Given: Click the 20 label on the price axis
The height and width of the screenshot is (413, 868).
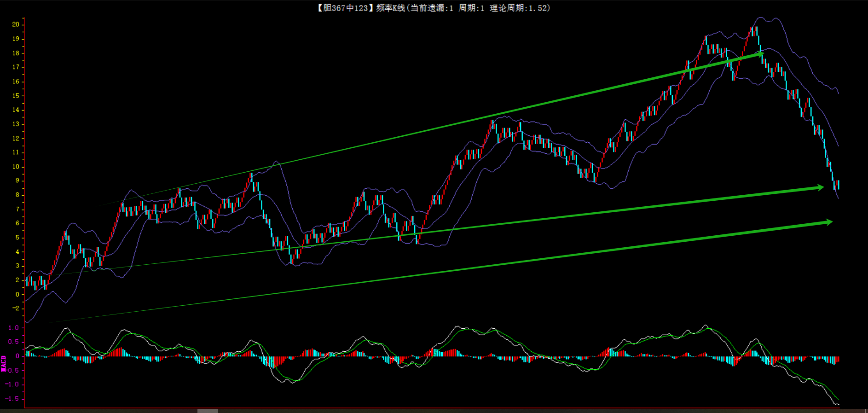Looking at the screenshot, I should point(16,24).
